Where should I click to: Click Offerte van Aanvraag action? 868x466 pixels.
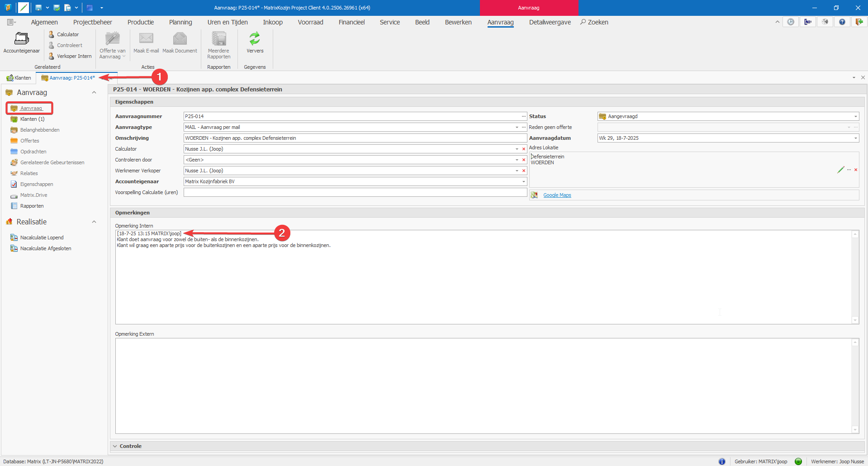coord(113,45)
